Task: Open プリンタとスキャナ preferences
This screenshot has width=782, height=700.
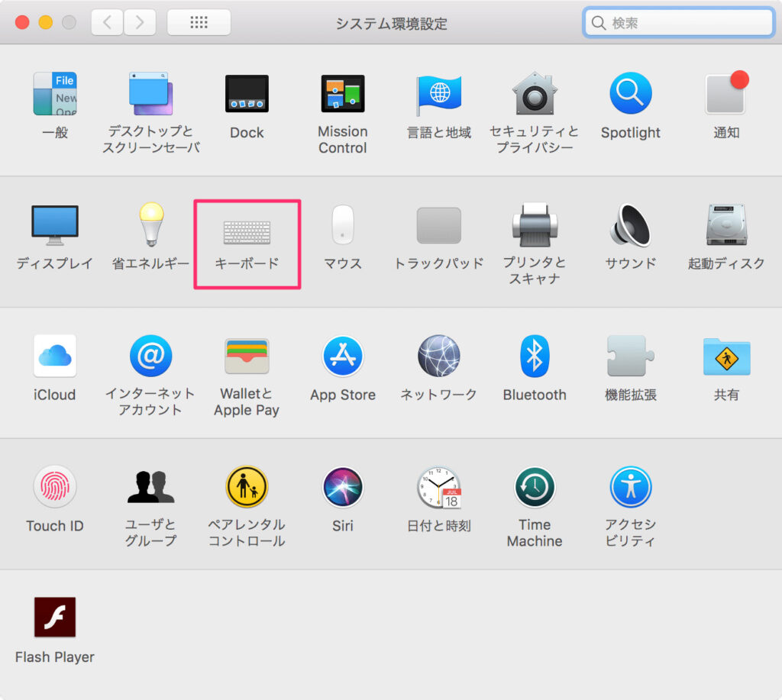Action: pos(535,225)
